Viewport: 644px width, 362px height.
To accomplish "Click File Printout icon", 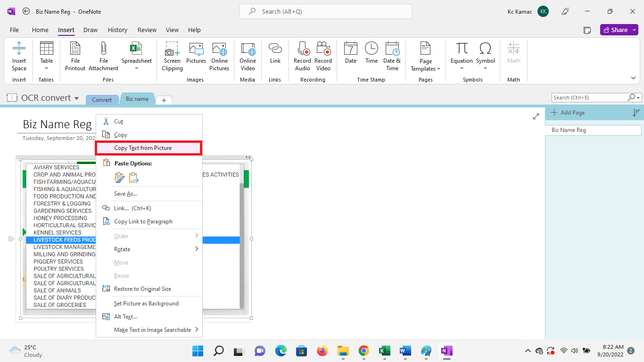I will (x=75, y=49).
